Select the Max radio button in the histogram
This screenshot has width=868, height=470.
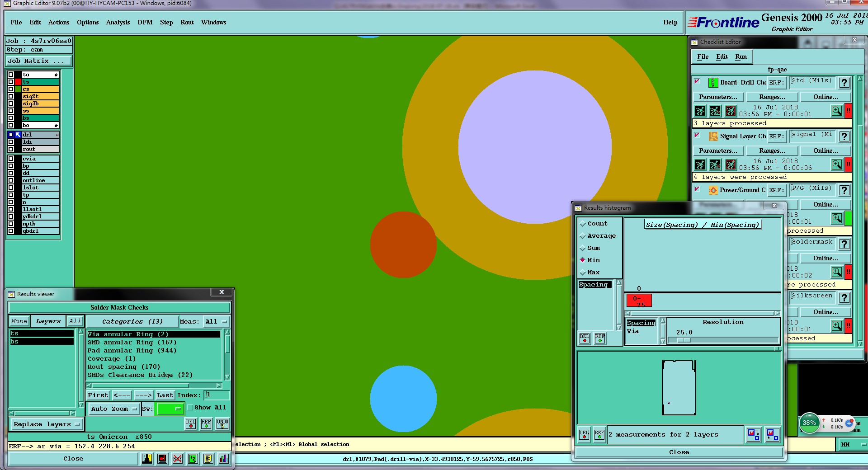click(x=583, y=273)
